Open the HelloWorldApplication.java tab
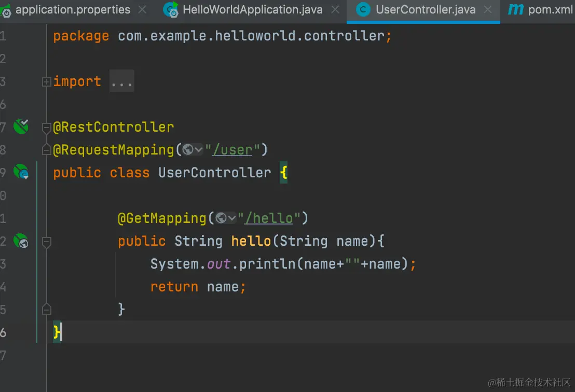Screen dimensions: 575x392 (252, 10)
